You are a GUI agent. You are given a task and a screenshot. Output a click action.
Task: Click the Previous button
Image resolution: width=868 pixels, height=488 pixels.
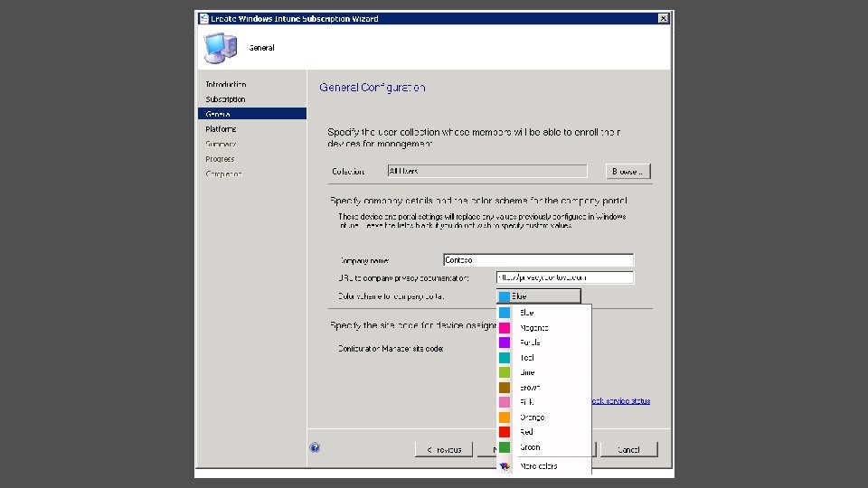tap(443, 449)
